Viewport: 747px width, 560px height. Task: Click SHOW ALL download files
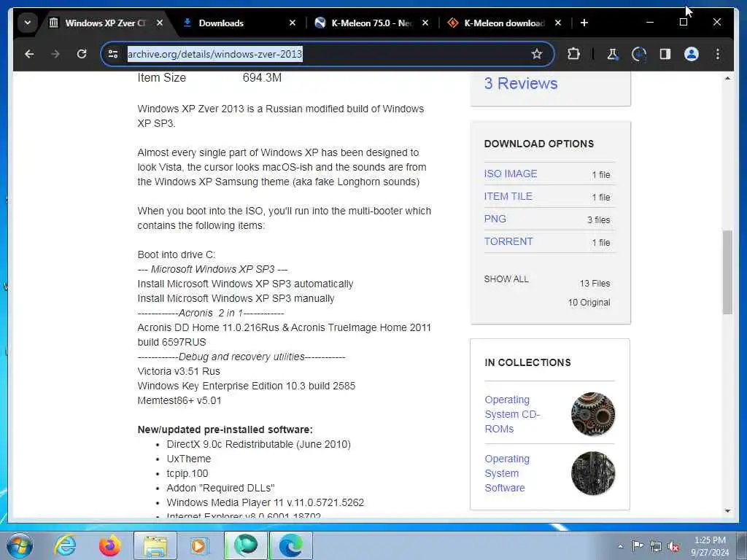pyautogui.click(x=506, y=279)
